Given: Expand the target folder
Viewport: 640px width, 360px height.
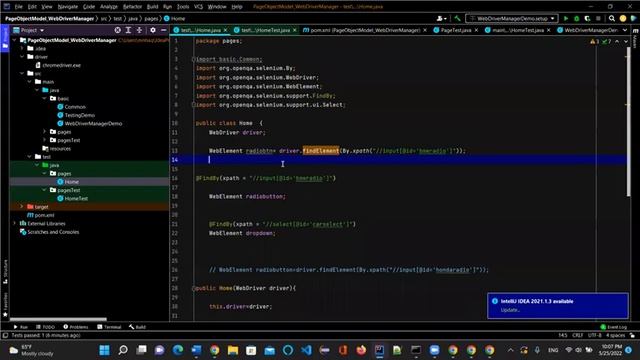Looking at the screenshot, I should pyautogui.click(x=22, y=207).
